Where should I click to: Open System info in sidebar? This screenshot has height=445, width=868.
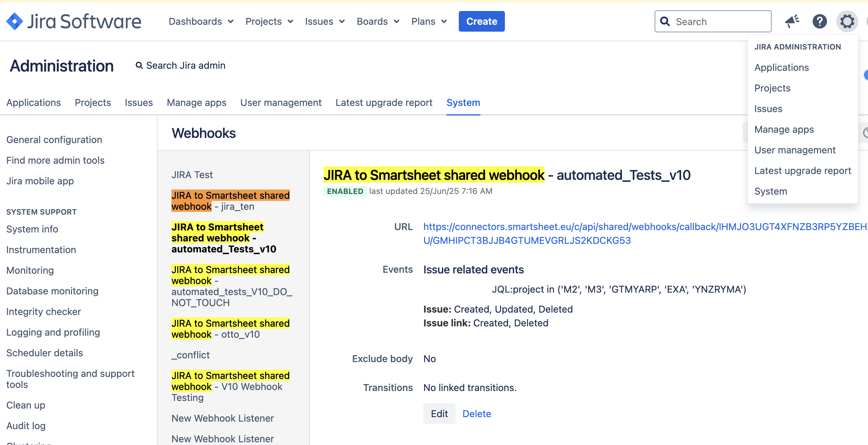click(32, 229)
